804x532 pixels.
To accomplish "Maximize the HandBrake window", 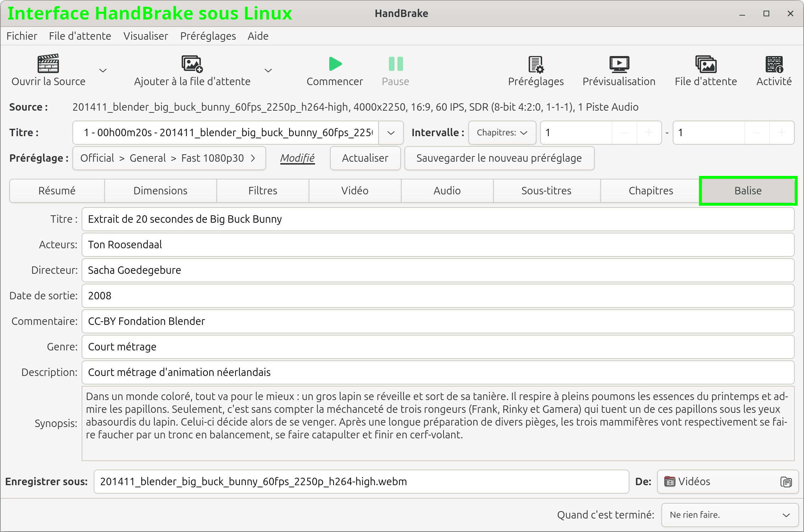I will [766, 14].
